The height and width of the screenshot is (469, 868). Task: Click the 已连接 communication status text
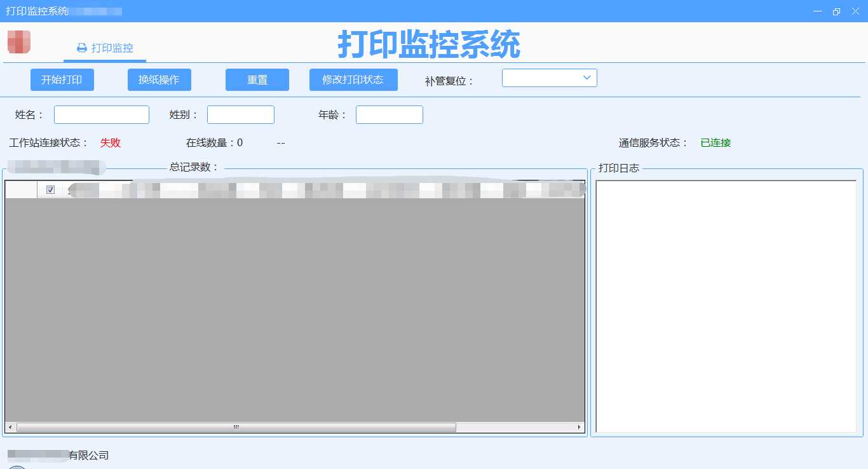pos(715,143)
